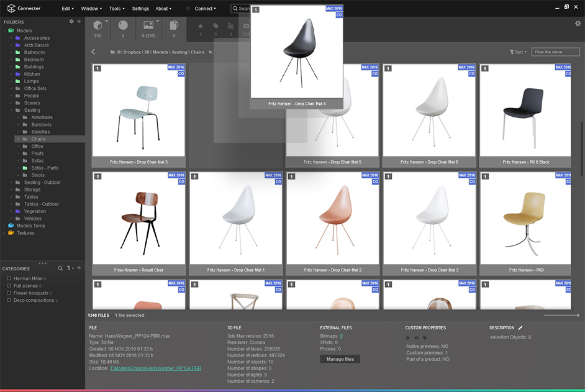585x392 pixels.
Task: Click the back arrow beside folder path
Action: tap(94, 52)
